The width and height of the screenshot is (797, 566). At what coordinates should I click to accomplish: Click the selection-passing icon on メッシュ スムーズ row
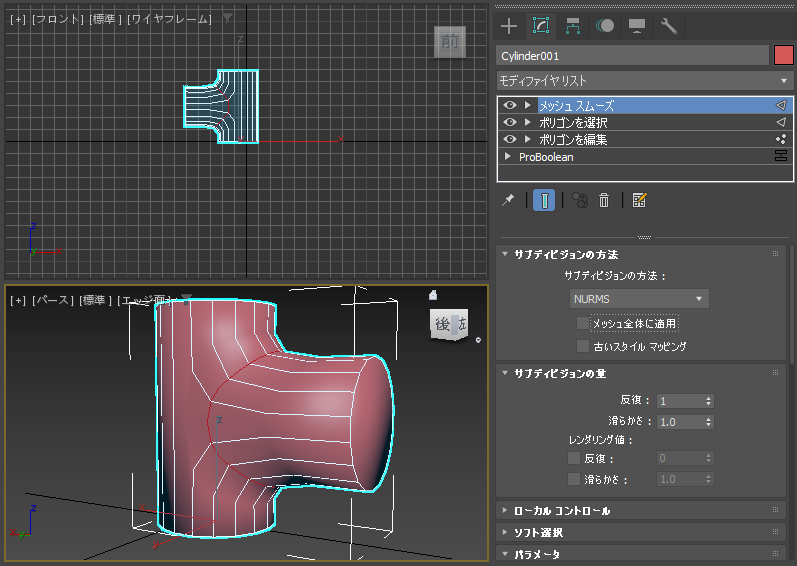[781, 105]
